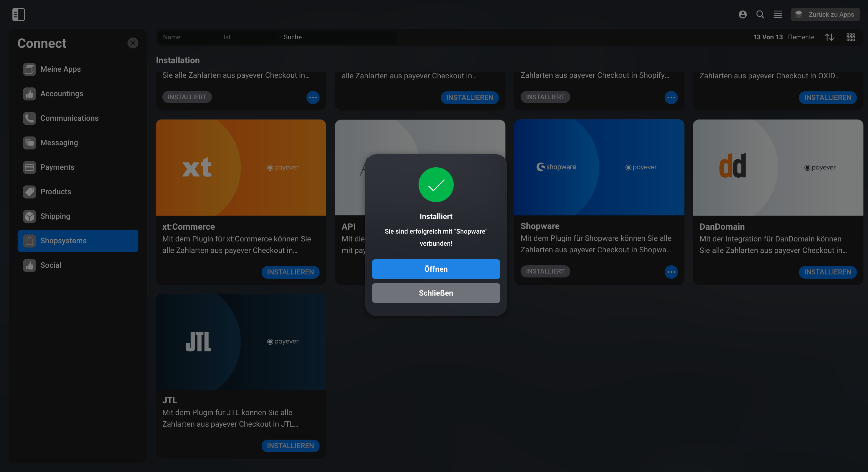868x472 pixels.
Task: Click Shopware INSTALLIERT badge
Action: 545,271
